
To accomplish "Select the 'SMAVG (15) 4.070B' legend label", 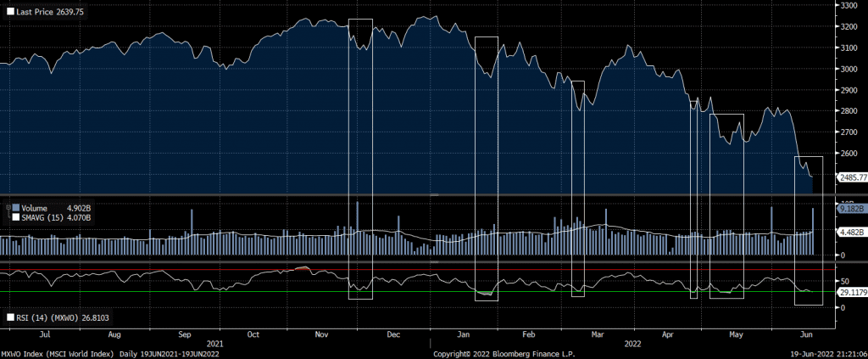I will point(57,218).
